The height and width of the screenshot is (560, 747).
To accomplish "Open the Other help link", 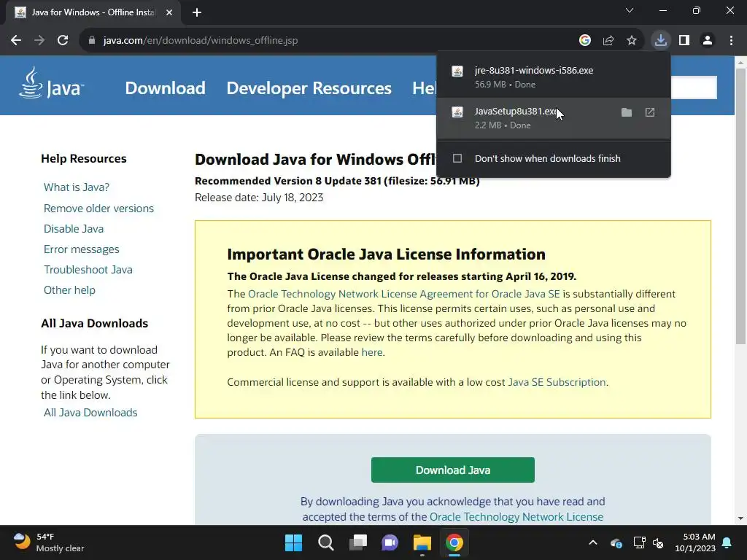I will coord(69,290).
